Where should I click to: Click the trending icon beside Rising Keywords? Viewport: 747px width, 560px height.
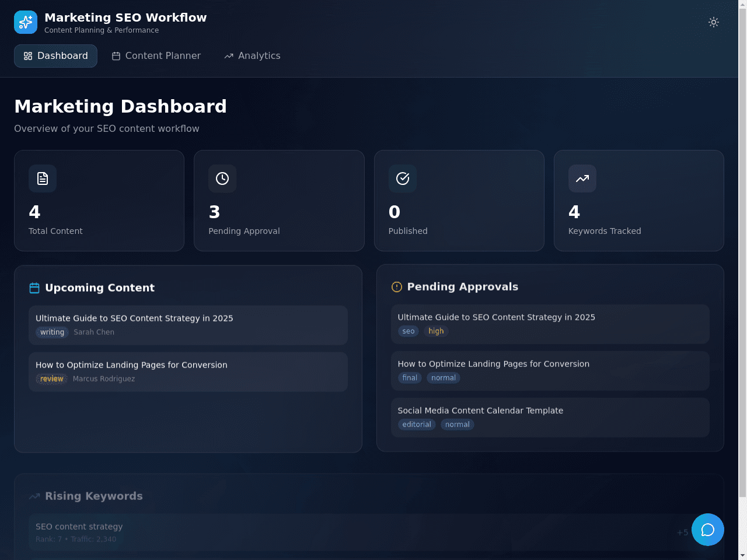[34, 496]
